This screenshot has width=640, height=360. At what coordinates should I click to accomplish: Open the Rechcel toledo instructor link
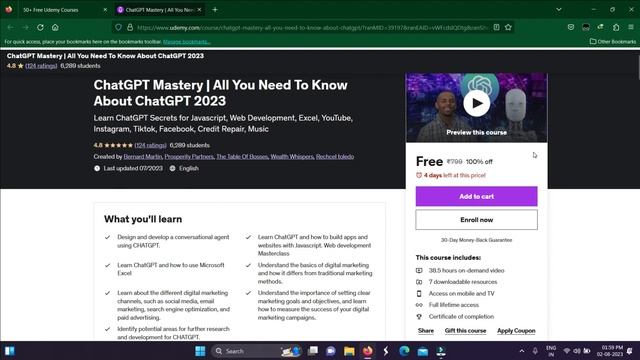[335, 157]
